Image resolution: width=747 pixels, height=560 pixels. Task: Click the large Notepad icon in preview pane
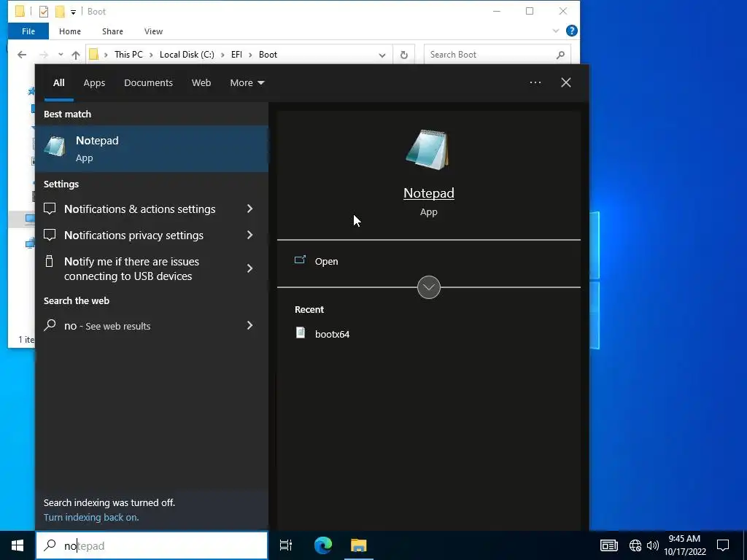[427, 149]
